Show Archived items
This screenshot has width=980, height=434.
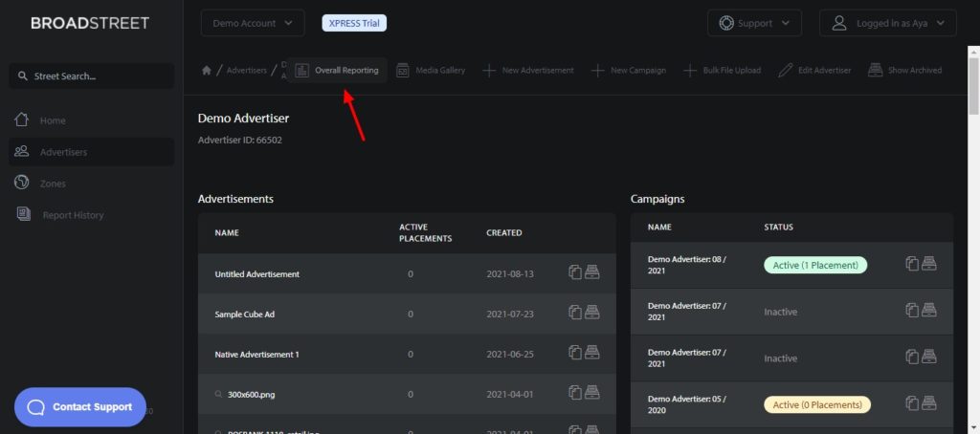904,71
